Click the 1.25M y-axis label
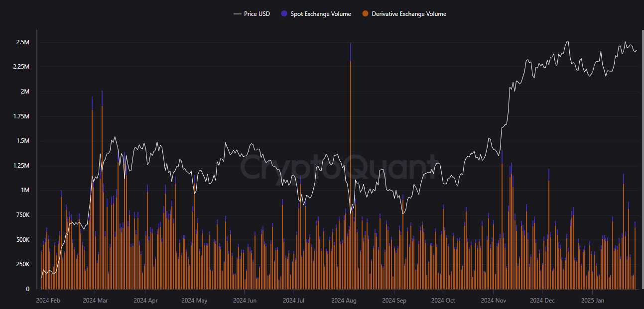The width and height of the screenshot is (644, 309). [x=21, y=166]
